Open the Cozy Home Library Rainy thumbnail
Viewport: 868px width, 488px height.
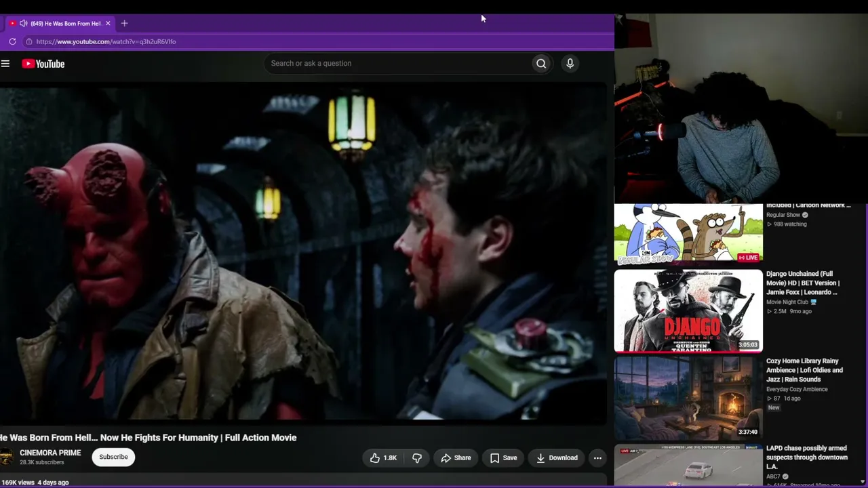[688, 399]
